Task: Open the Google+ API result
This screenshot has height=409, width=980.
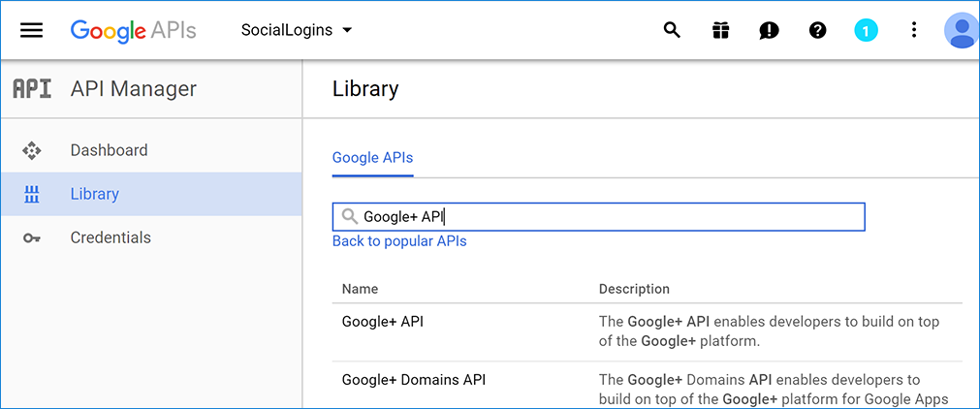Action: [x=383, y=322]
